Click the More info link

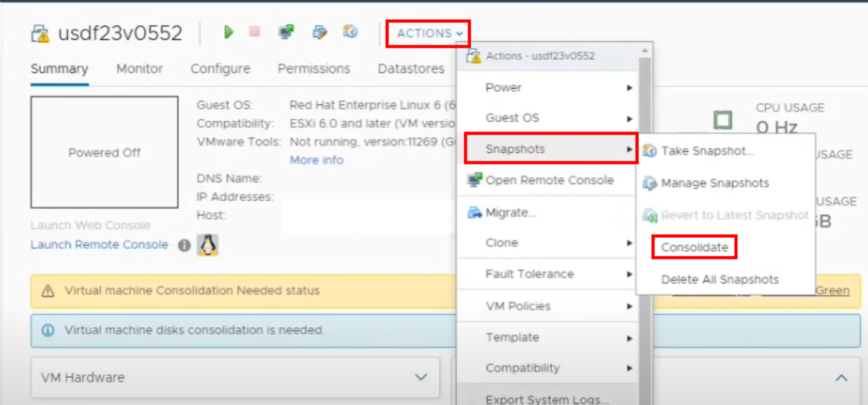316,160
